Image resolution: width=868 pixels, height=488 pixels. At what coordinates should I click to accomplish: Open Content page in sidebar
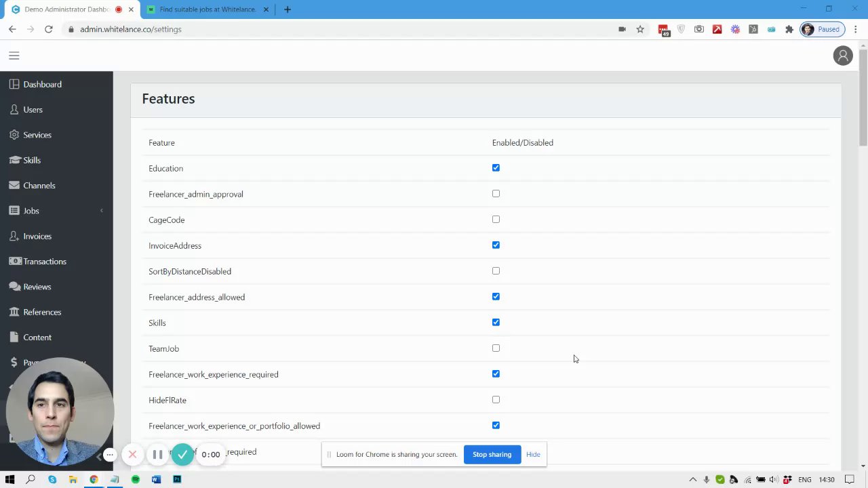37,337
